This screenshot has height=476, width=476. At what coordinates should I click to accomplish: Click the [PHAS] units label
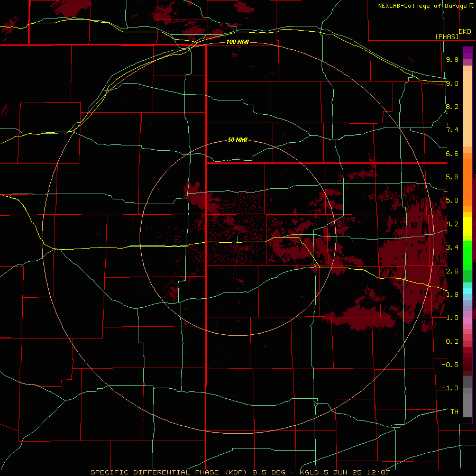click(x=447, y=36)
